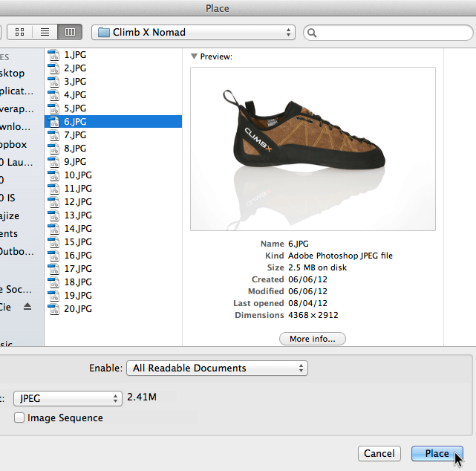The image size is (476, 471).
Task: Switch to column view mode
Action: point(70,33)
